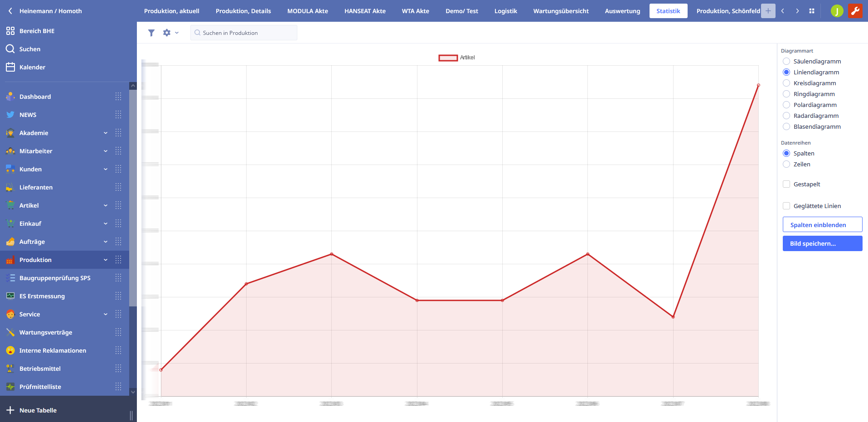Click the NEWS bird icon
868x422 pixels.
(x=10, y=115)
